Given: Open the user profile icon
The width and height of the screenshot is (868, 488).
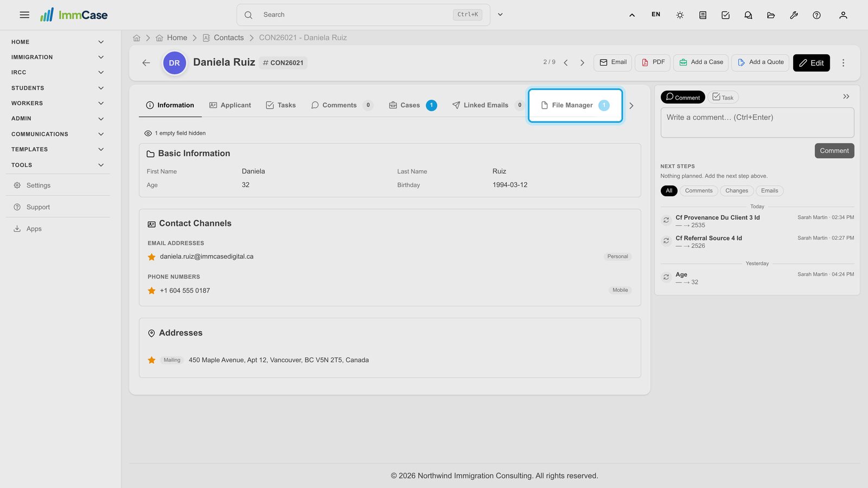Looking at the screenshot, I should (x=843, y=15).
